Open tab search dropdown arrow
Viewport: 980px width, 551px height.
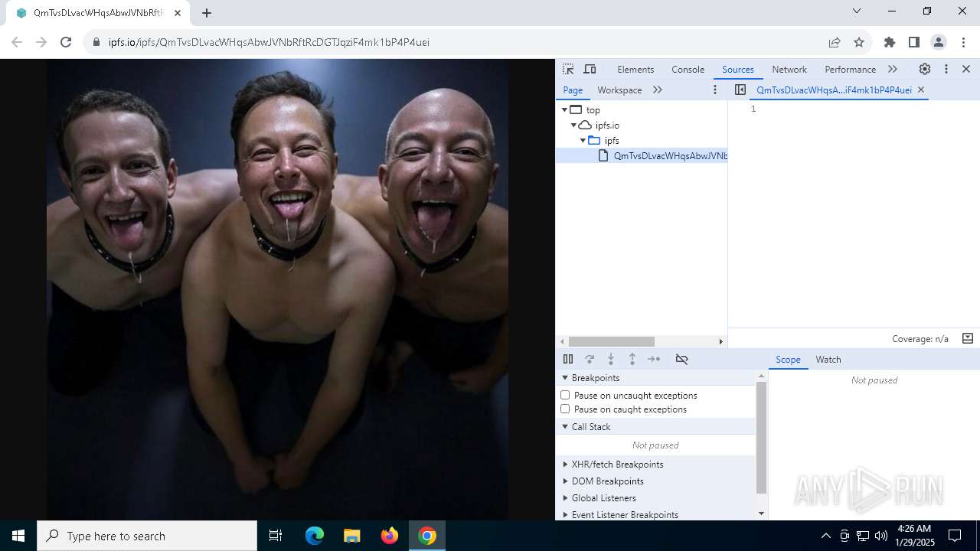pos(857,11)
